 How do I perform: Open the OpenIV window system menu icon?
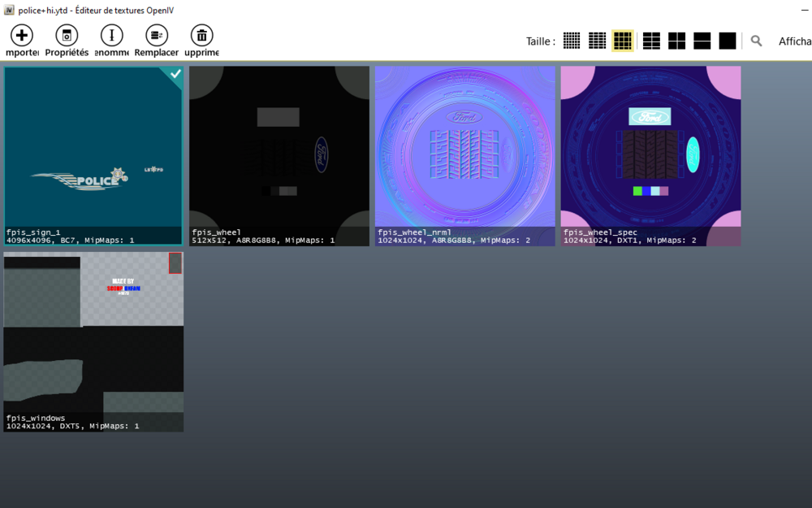pyautogui.click(x=8, y=11)
